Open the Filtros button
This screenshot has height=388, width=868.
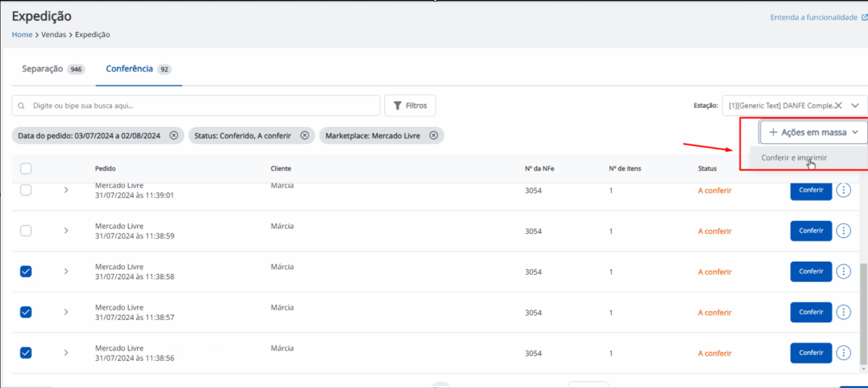(x=410, y=106)
